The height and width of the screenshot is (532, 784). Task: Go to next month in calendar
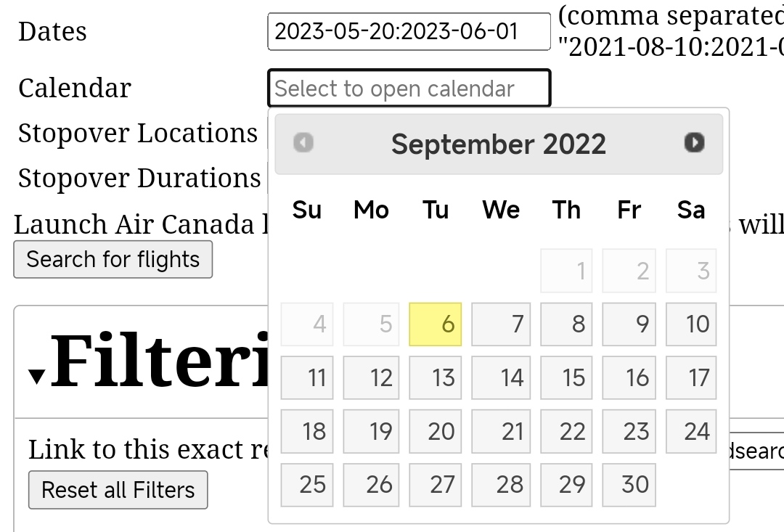(694, 143)
